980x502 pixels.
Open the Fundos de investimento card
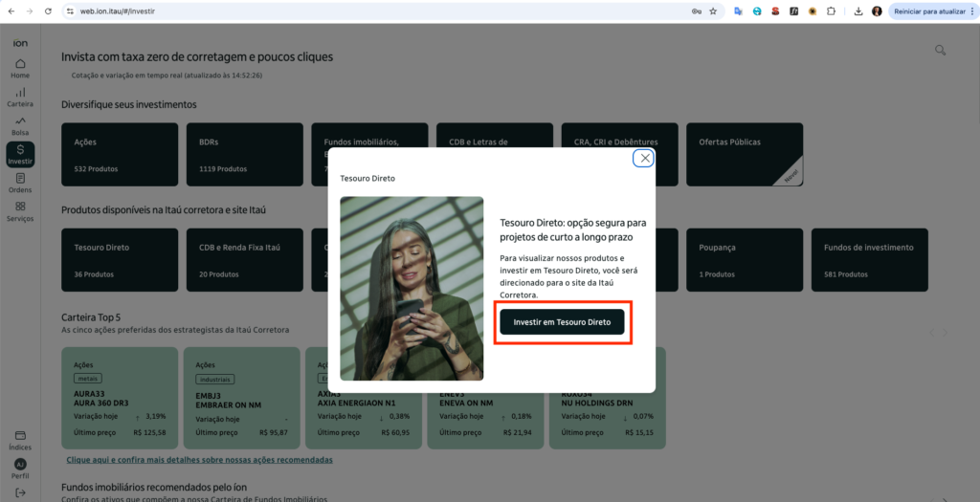(869, 259)
